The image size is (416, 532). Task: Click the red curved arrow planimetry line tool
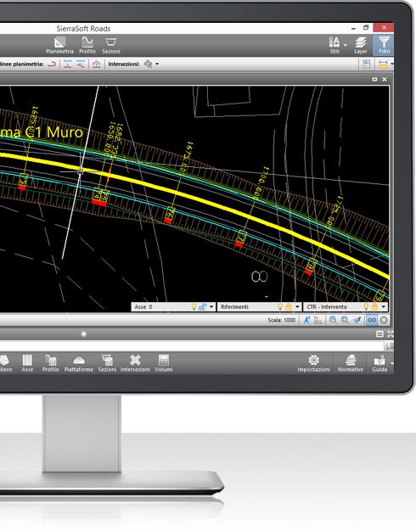[52, 64]
